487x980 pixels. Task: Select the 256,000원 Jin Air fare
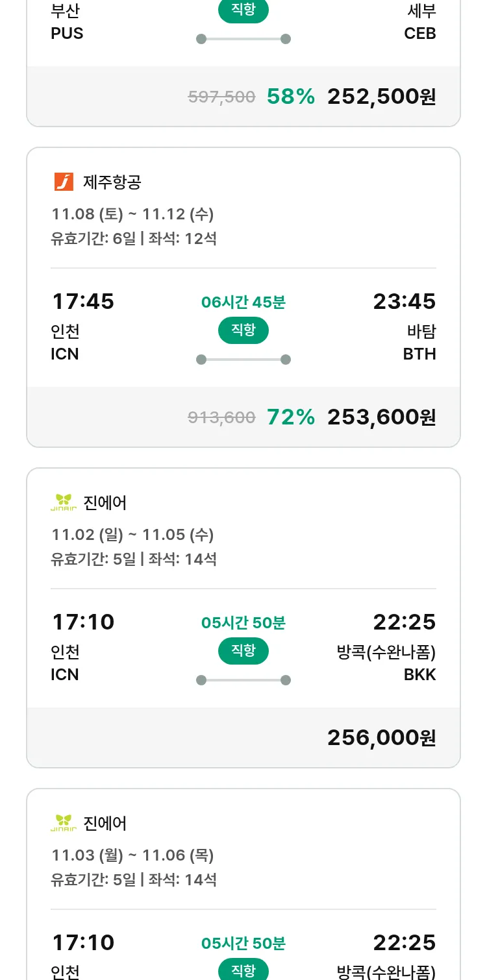[x=381, y=738]
